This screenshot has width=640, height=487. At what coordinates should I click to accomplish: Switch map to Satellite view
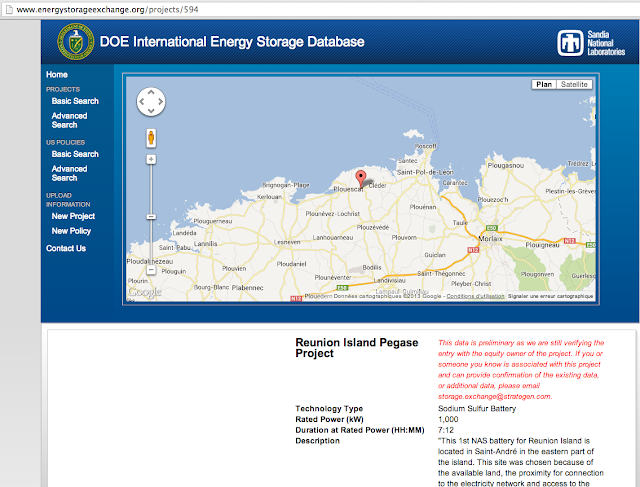coord(574,85)
